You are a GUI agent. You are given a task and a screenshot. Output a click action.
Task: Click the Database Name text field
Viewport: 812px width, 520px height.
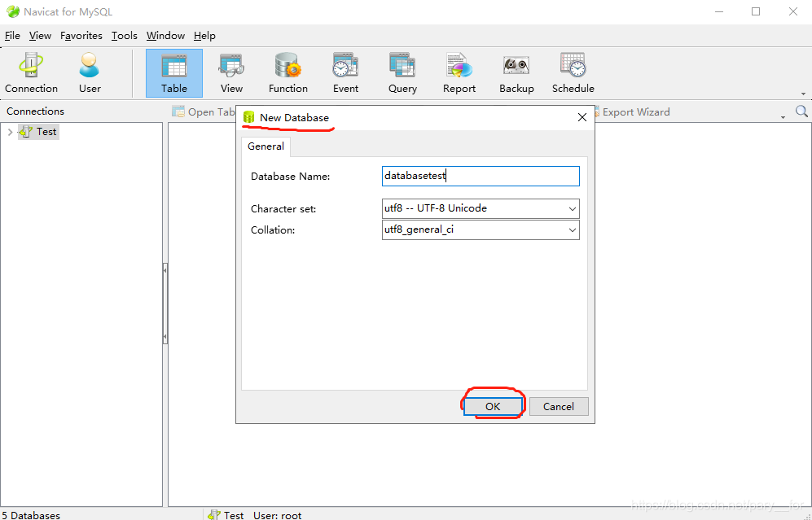[x=481, y=176]
